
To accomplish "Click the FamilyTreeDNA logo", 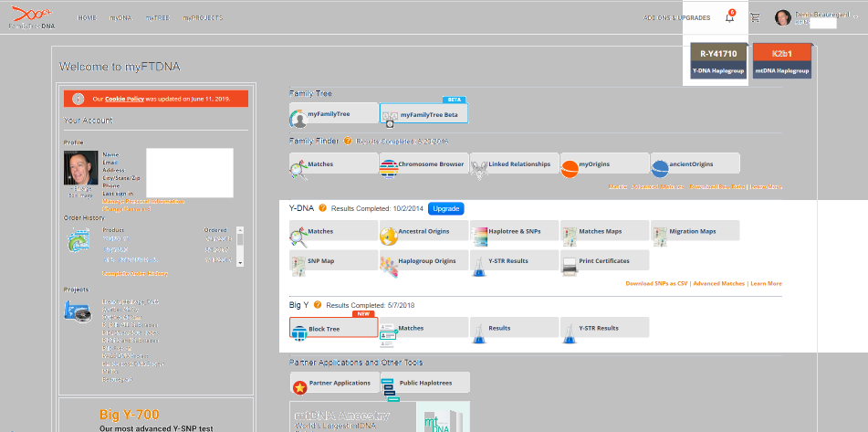I will (x=31, y=17).
